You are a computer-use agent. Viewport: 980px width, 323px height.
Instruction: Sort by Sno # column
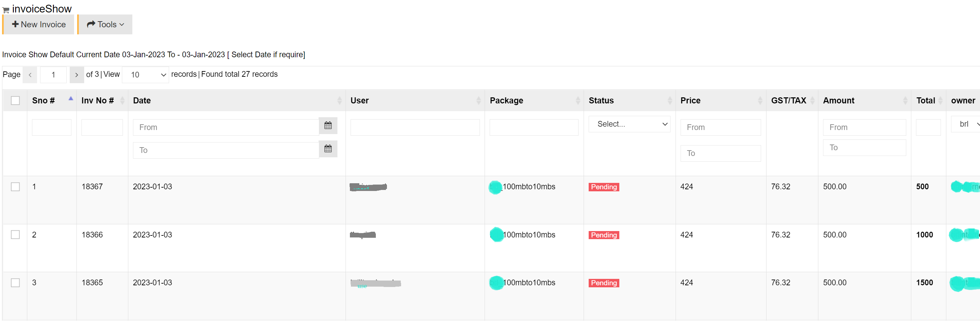[x=52, y=101]
